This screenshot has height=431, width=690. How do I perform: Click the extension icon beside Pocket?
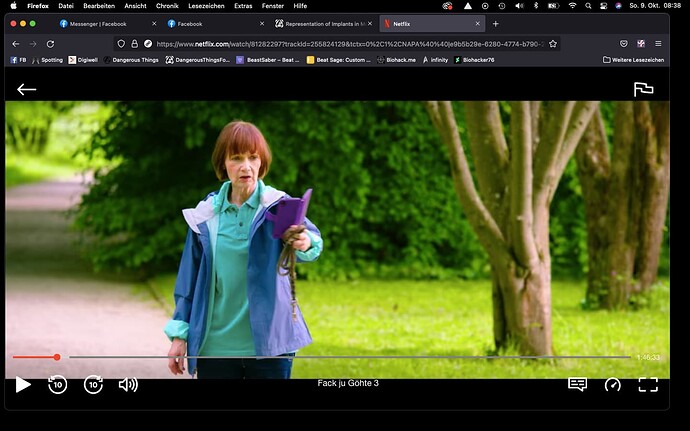click(x=641, y=44)
